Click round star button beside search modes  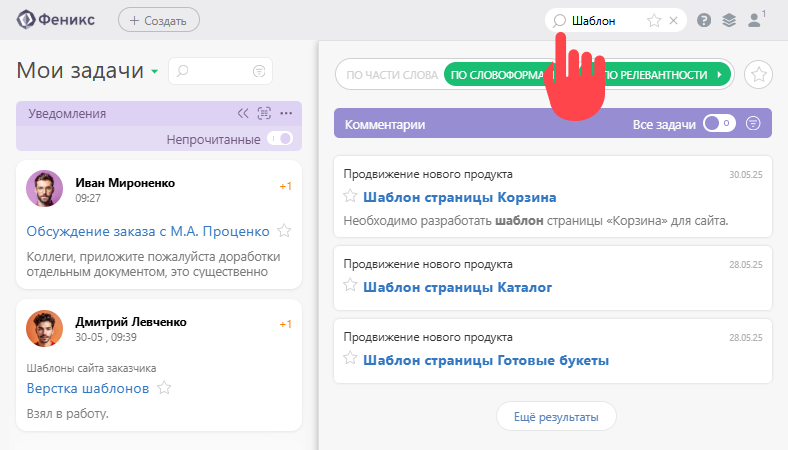click(758, 74)
